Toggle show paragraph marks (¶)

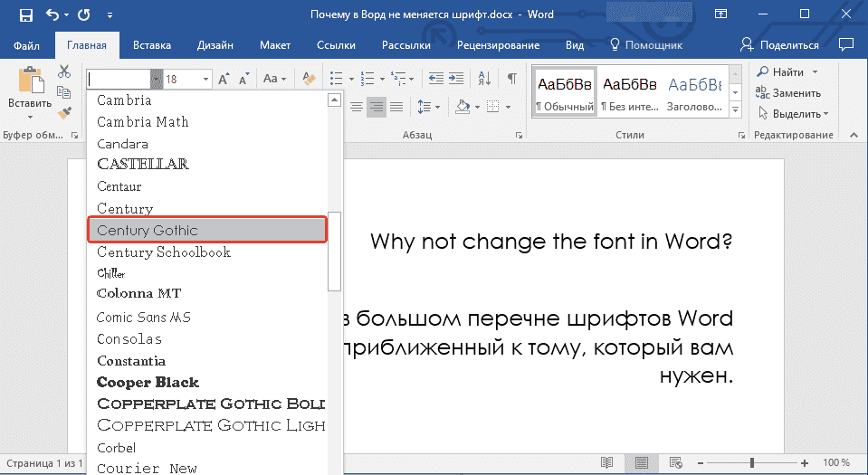point(512,79)
